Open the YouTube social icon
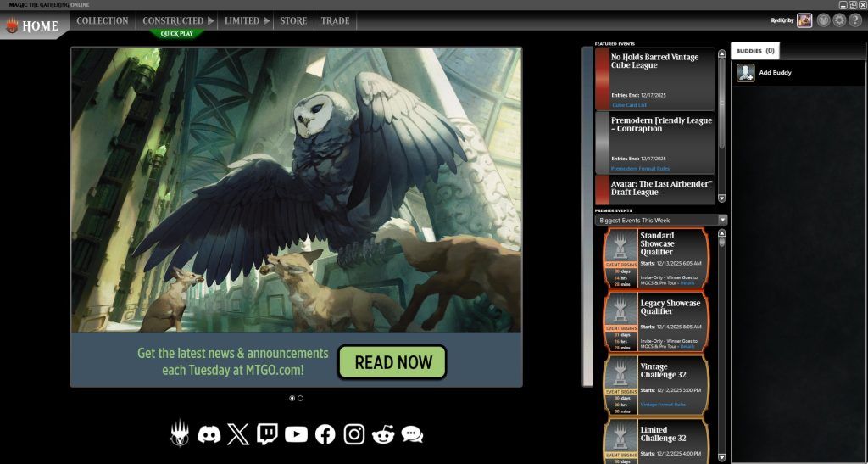This screenshot has width=868, height=464. coord(296,434)
